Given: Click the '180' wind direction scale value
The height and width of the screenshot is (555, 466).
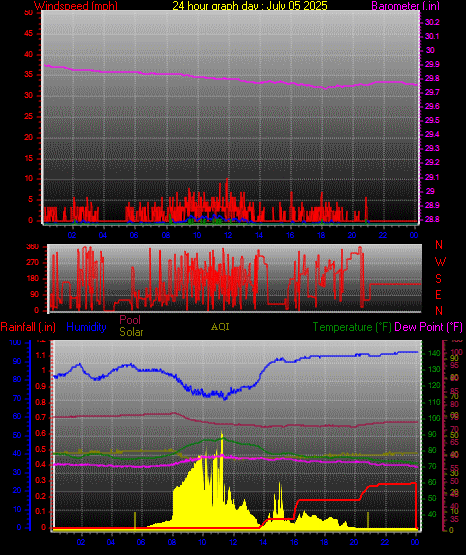Looking at the screenshot, I should point(32,279).
